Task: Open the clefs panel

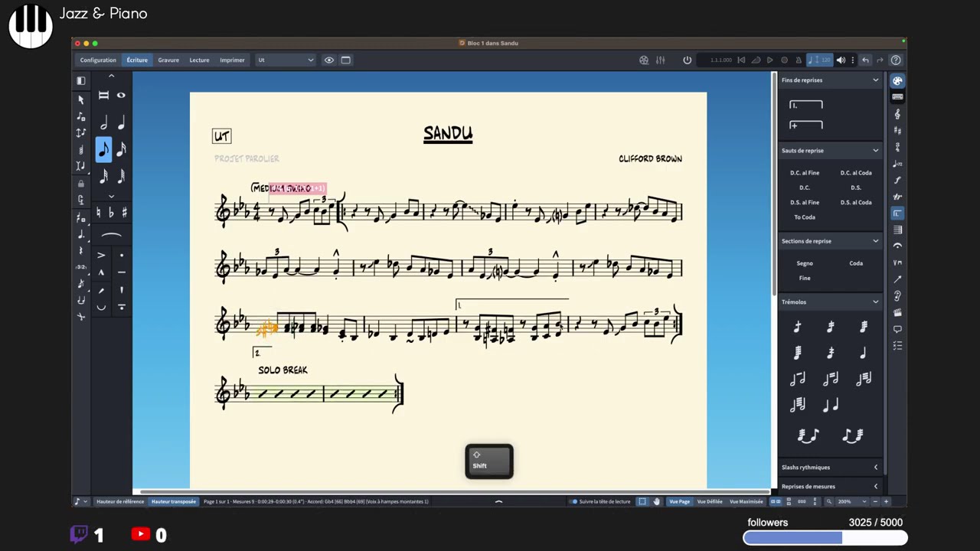Action: (x=897, y=114)
